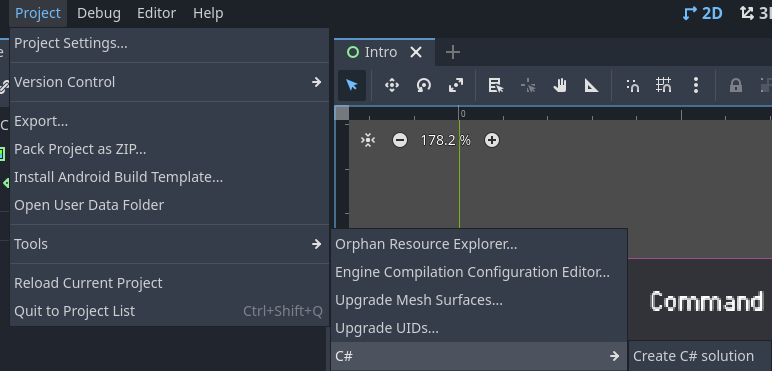Open Orphan Resource Explorer...
The width and height of the screenshot is (772, 371).
[x=479, y=244]
